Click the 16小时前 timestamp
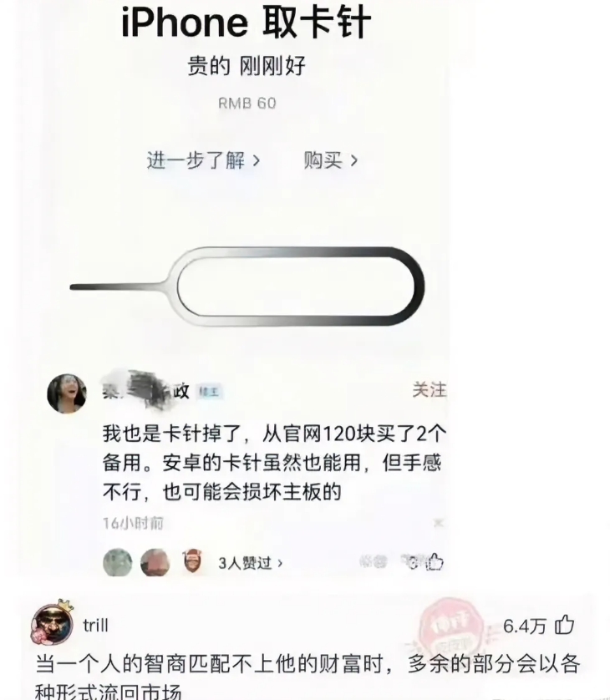The height and width of the screenshot is (700, 610). [x=133, y=523]
